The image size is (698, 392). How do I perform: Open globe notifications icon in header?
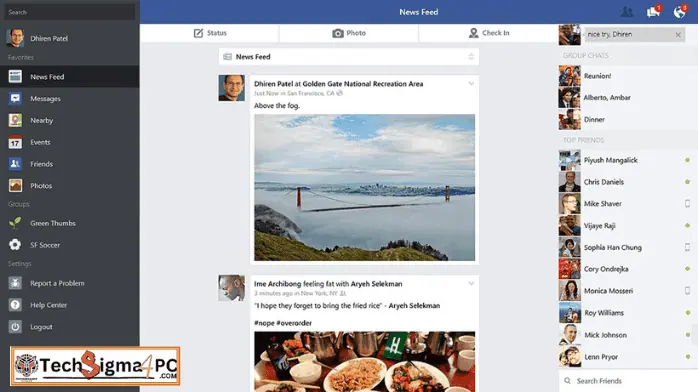click(680, 12)
